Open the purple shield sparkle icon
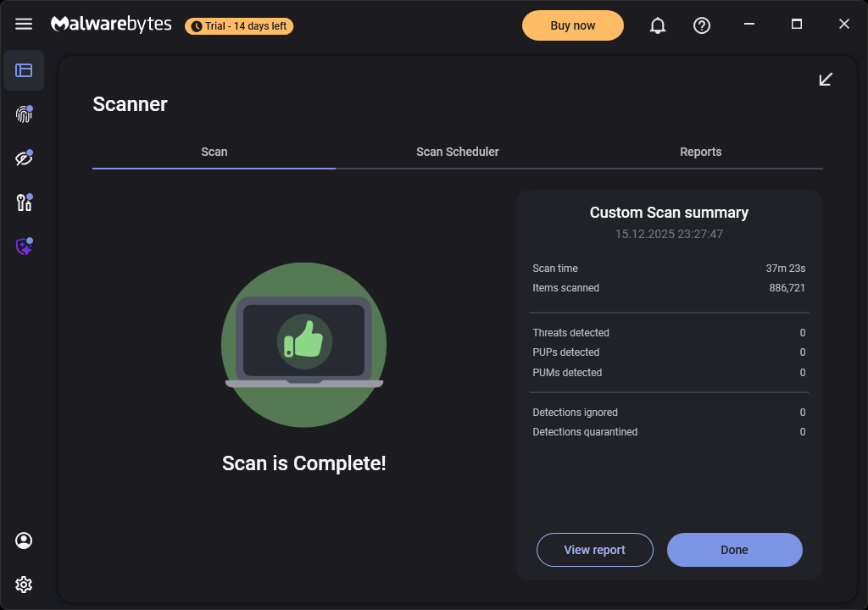Viewport: 868px width, 610px height. (24, 247)
